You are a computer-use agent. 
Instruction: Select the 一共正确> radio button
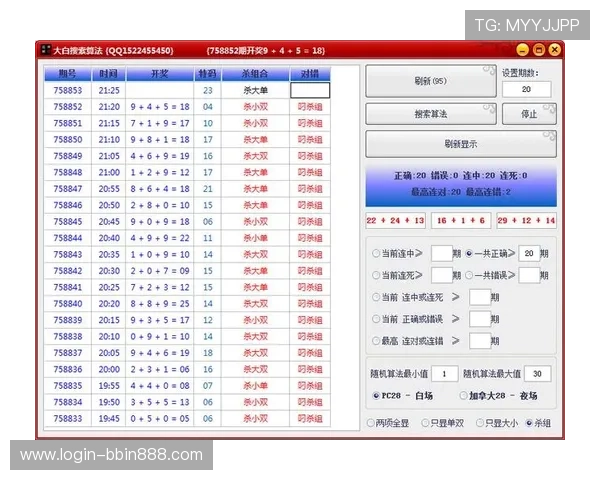469,253
